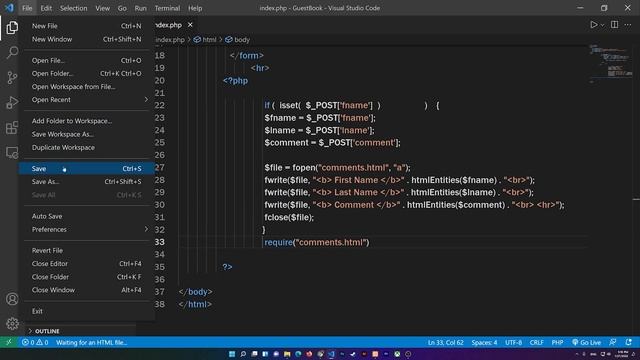
Task: Click the Go Live server button
Action: coord(587,342)
